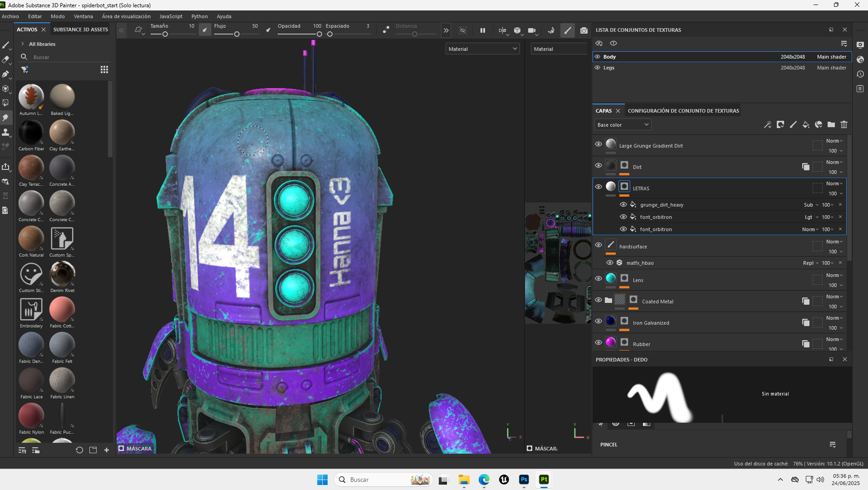Select the Carbon Fiber material
868x490 pixels.
click(x=31, y=135)
